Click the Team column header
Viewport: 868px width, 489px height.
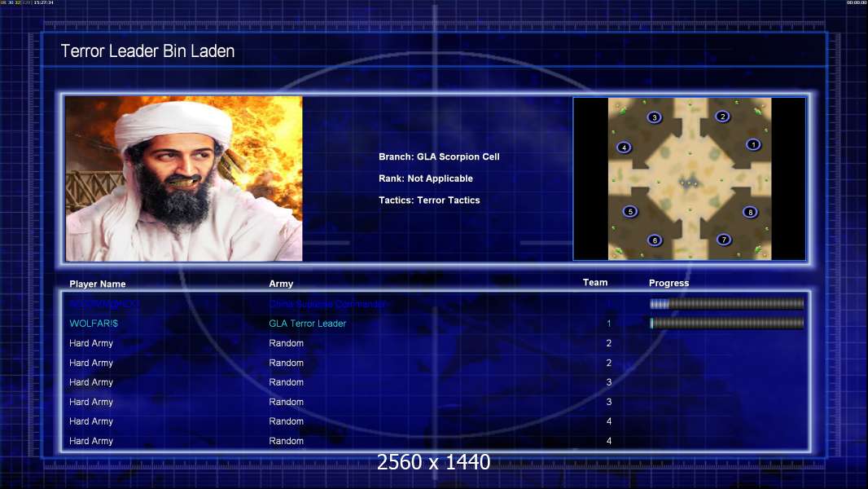[595, 283]
